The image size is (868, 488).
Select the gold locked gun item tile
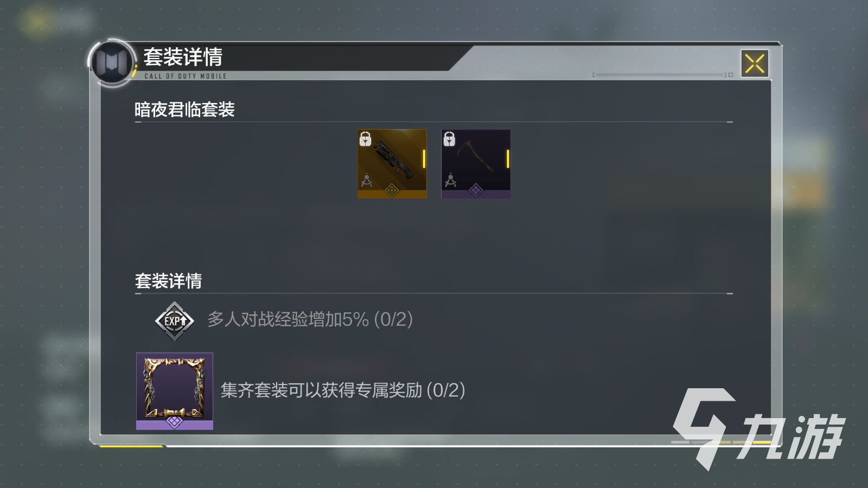[392, 164]
